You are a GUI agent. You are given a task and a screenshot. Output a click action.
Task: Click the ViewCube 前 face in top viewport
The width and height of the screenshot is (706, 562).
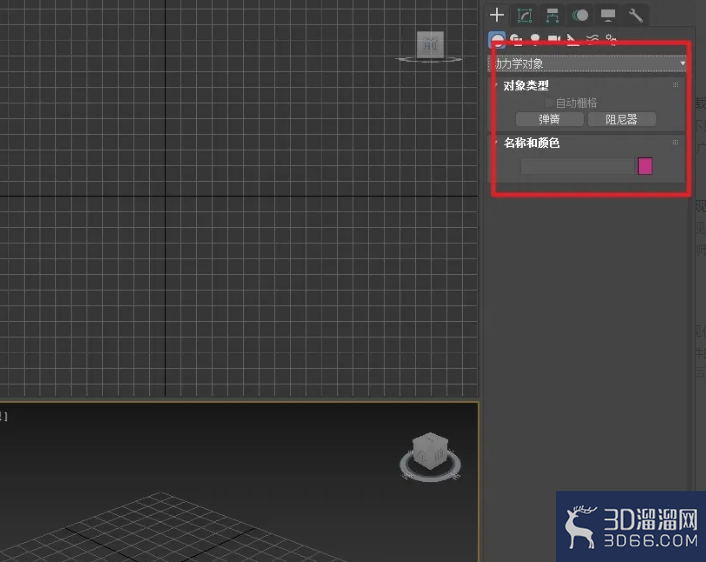(x=430, y=45)
